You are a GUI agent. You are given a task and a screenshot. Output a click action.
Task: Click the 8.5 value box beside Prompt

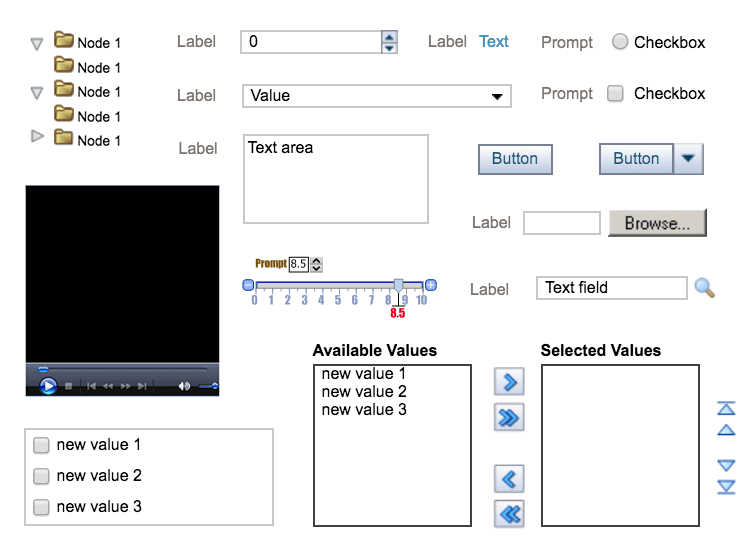click(x=299, y=264)
